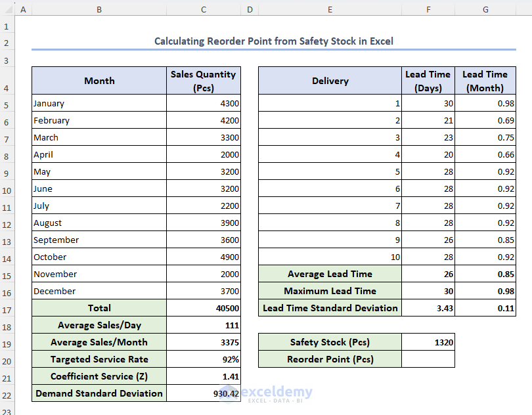Click service rate value 92%

204,359
